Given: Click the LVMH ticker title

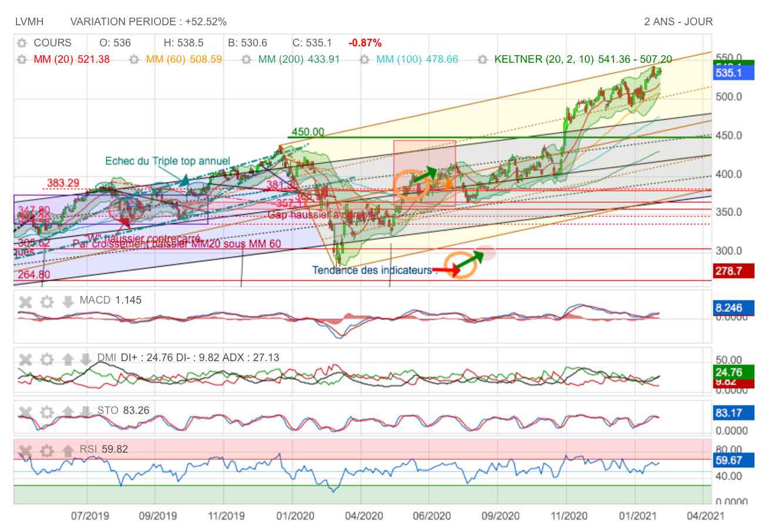Looking at the screenshot, I should 29,22.
